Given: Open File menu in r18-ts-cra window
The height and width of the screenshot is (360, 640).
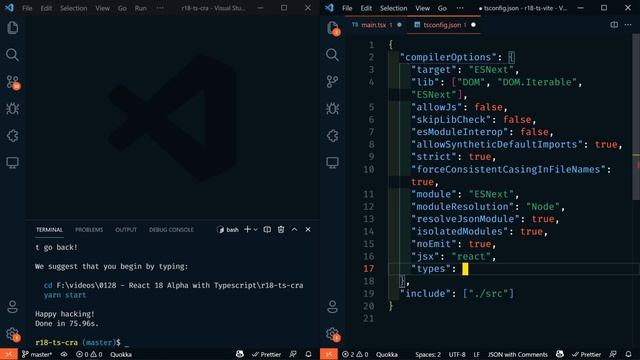Looking at the screenshot, I should pos(27,8).
